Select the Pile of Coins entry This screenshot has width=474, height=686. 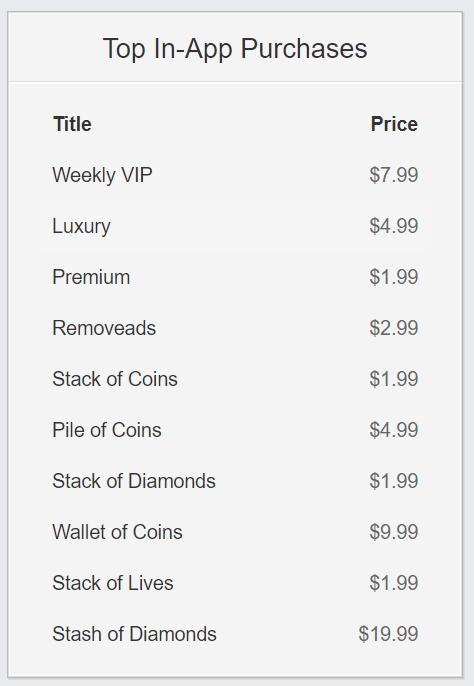(107, 430)
